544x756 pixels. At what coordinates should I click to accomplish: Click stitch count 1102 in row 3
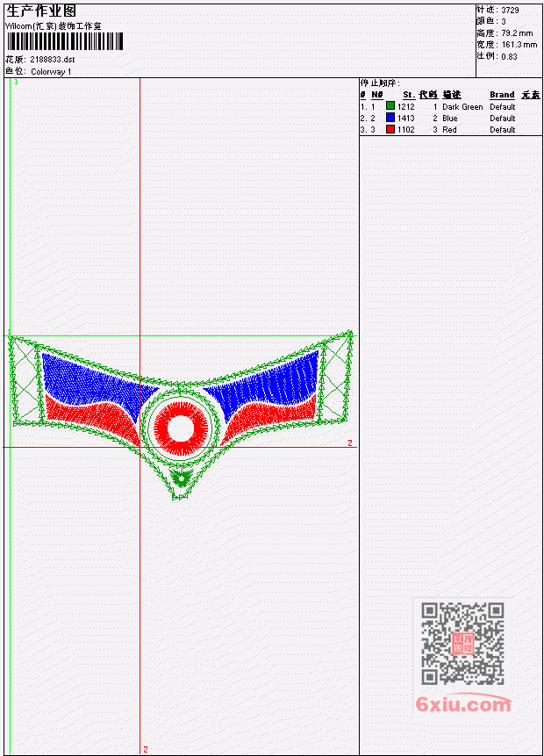pyautogui.click(x=405, y=130)
